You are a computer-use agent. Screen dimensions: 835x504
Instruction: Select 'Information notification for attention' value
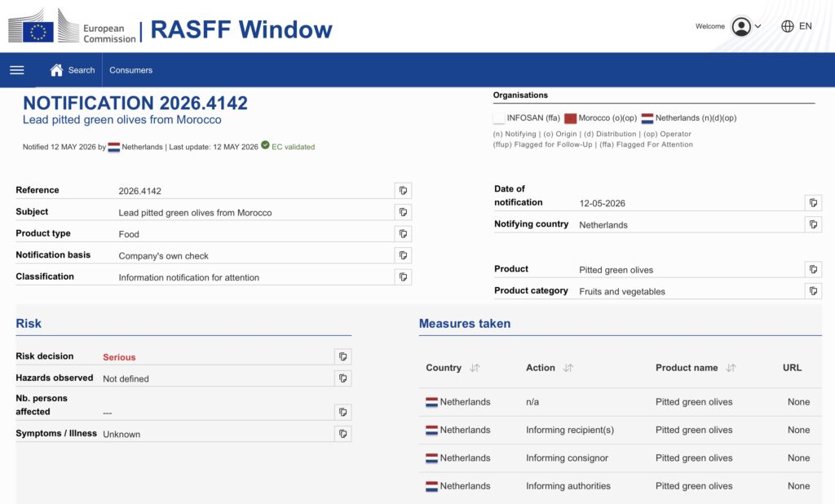pos(189,277)
